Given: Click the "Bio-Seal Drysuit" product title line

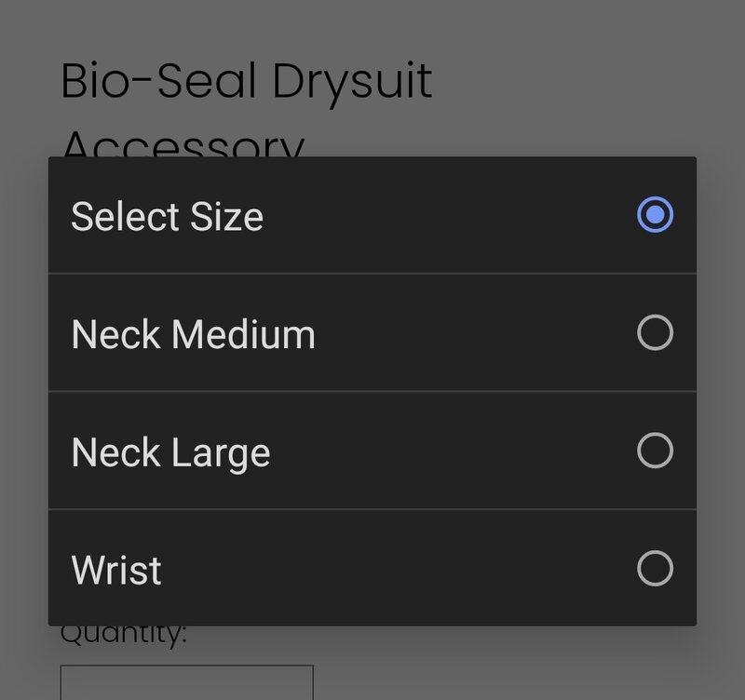Looking at the screenshot, I should tap(246, 82).
